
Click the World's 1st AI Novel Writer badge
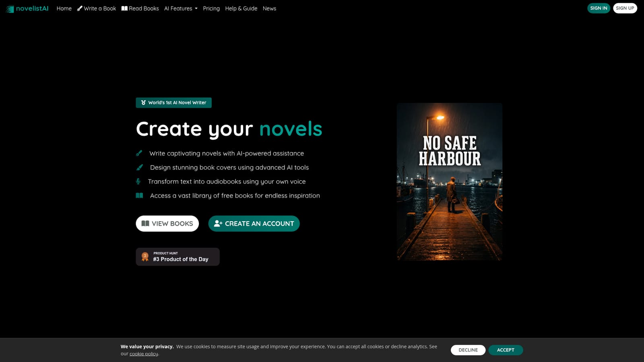coord(173,103)
